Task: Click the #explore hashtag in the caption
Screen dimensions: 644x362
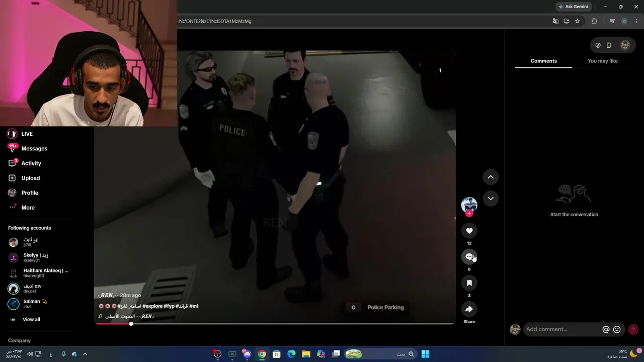Action: (x=152, y=306)
